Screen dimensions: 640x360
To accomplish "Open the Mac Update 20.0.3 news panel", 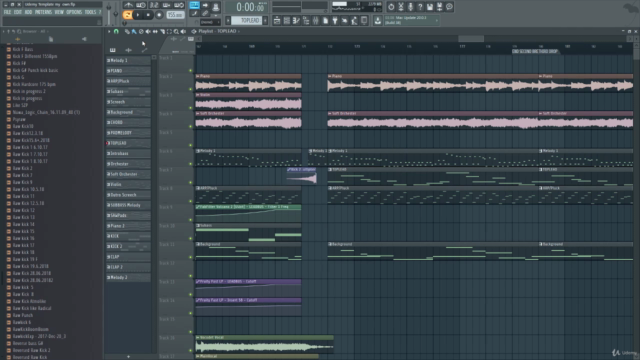I will (411, 20).
